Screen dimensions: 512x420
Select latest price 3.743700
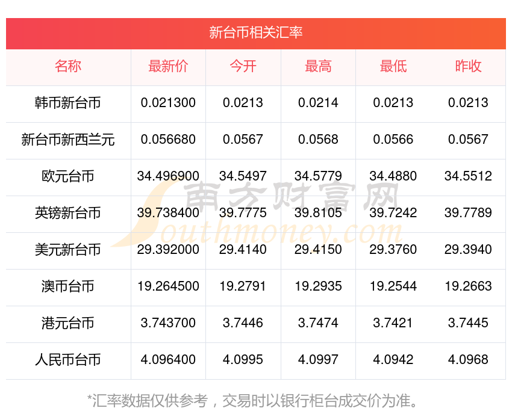pyautogui.click(x=168, y=323)
